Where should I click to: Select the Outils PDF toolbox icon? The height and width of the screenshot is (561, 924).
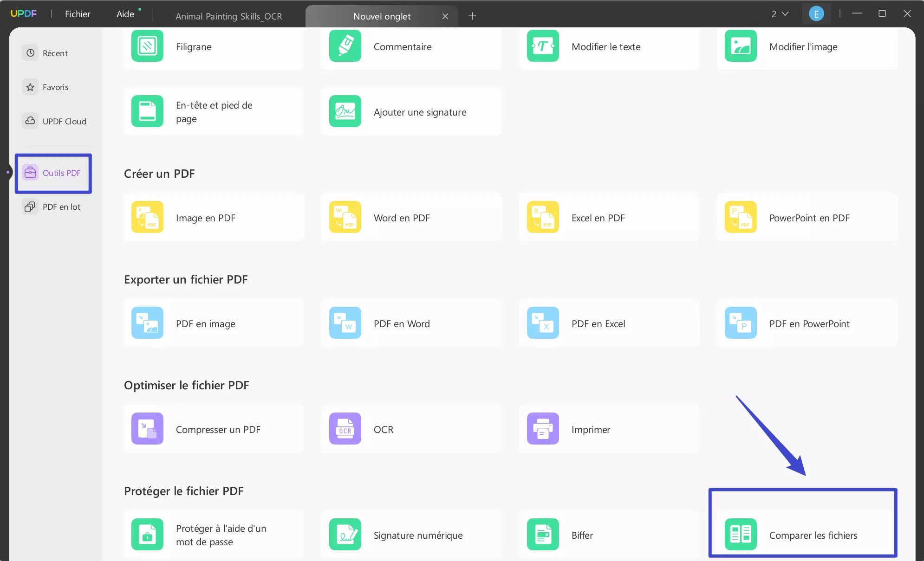(30, 173)
